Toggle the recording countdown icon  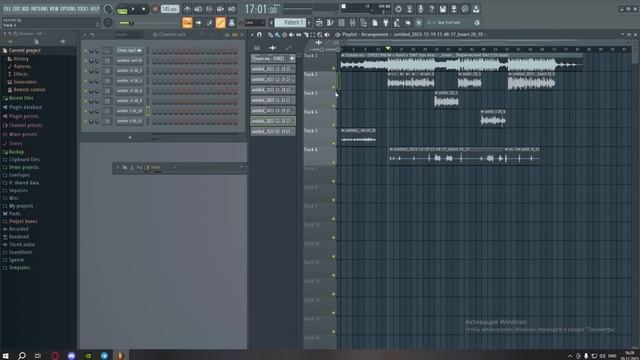tap(209, 9)
